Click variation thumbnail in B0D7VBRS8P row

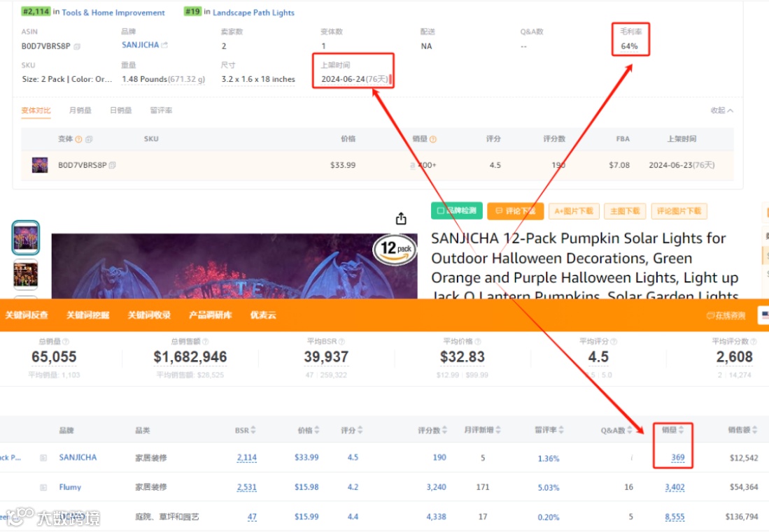(40, 165)
